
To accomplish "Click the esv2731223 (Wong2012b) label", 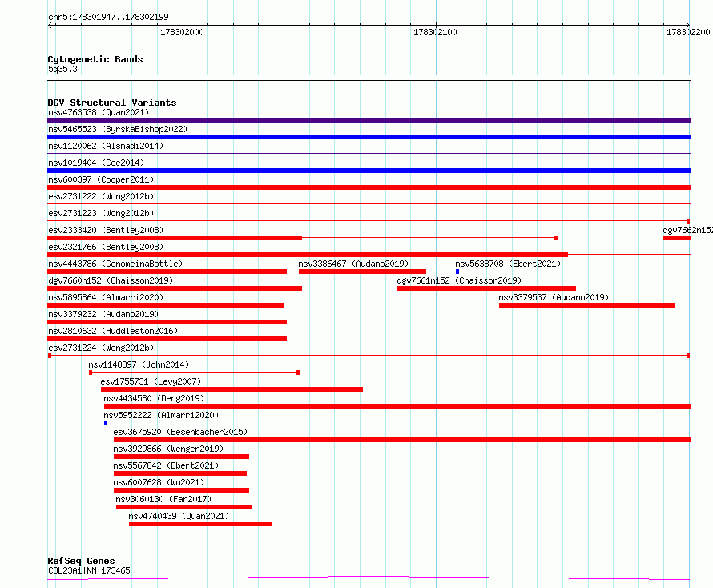I will [101, 213].
